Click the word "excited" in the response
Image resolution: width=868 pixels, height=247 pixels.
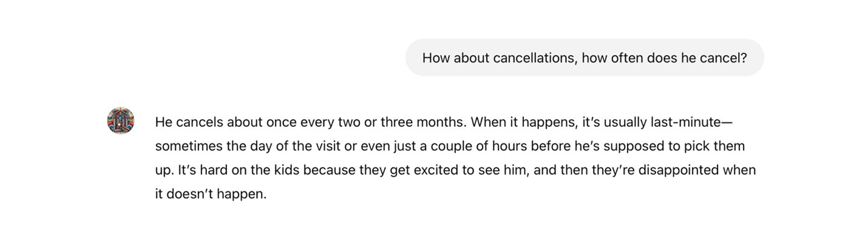(436, 171)
